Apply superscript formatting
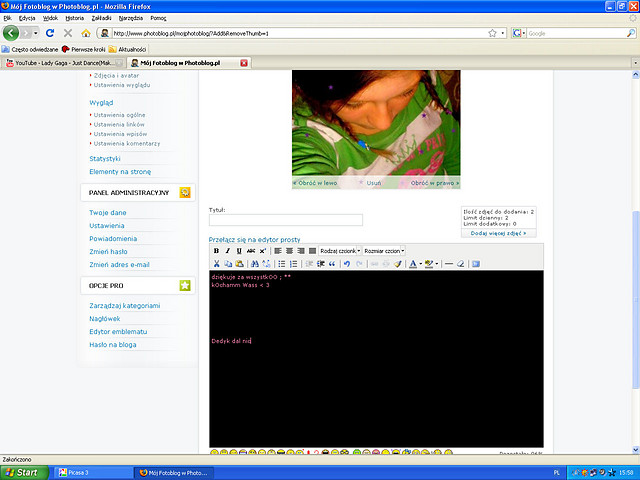 point(263,251)
